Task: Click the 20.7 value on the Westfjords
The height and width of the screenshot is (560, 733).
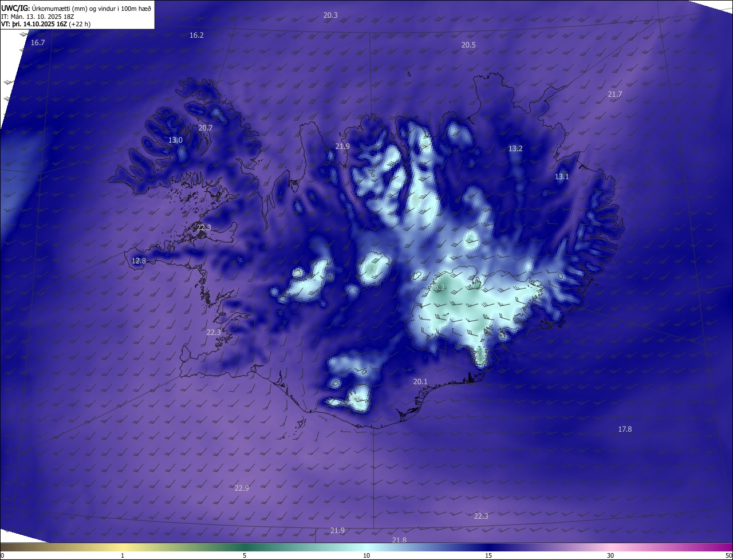Action: pos(205,128)
